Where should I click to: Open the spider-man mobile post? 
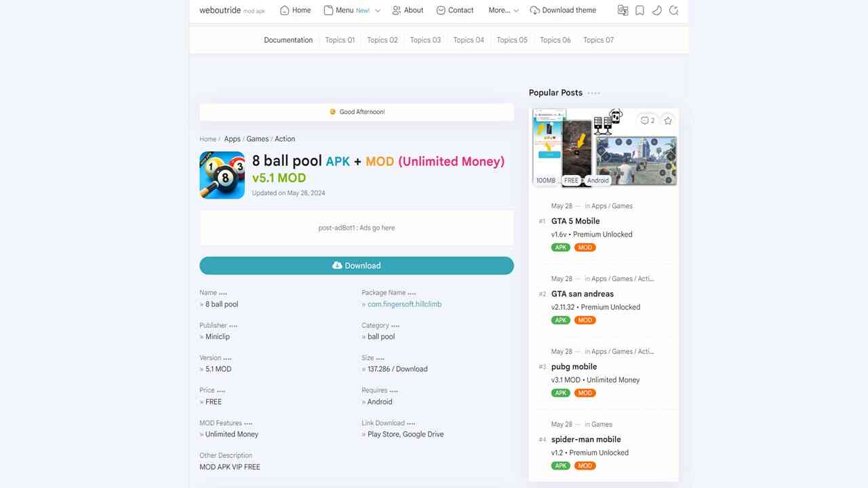point(586,439)
